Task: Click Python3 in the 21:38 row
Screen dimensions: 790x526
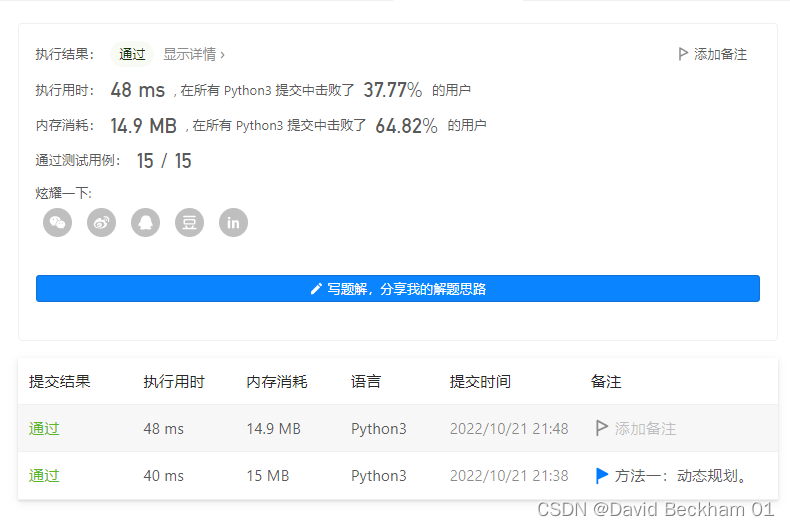Action: click(379, 476)
